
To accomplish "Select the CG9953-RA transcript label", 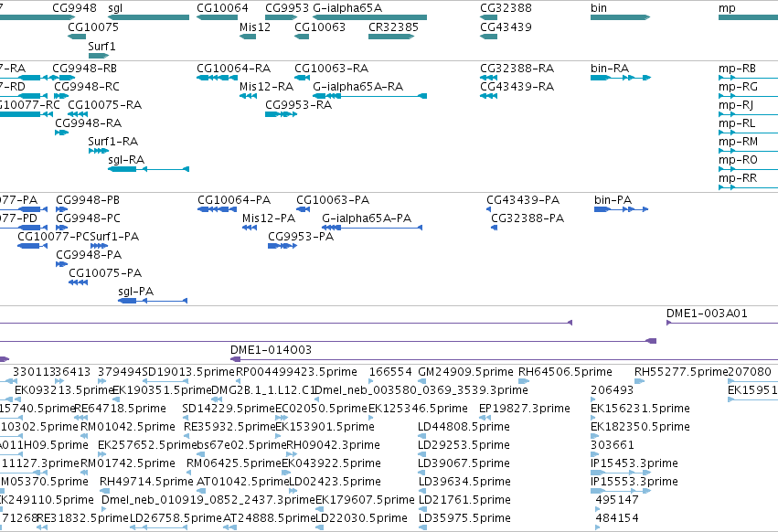I will click(x=298, y=105).
